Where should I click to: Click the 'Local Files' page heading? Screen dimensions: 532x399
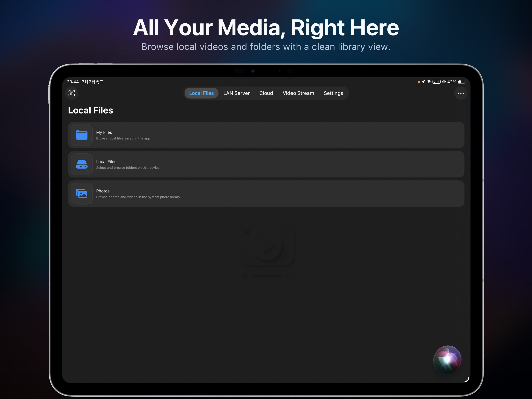[x=90, y=110]
